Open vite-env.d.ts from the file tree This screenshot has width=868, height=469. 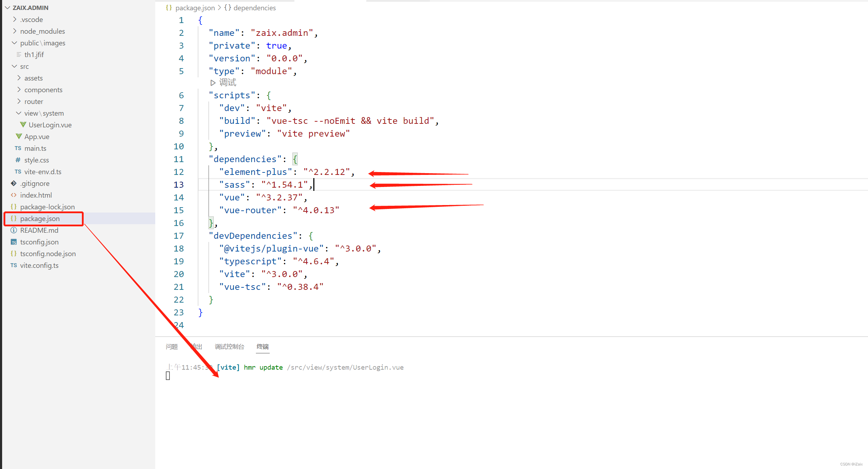point(43,171)
